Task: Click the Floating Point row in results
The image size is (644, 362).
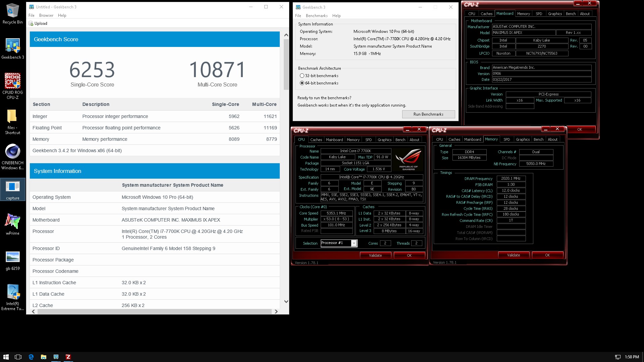Action: pyautogui.click(x=155, y=128)
